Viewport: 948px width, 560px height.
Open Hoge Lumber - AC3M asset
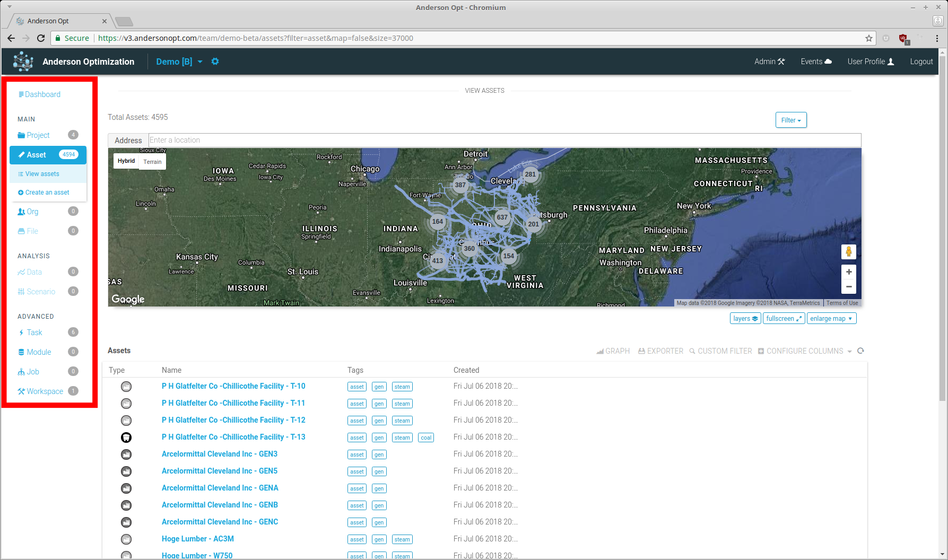pos(198,539)
